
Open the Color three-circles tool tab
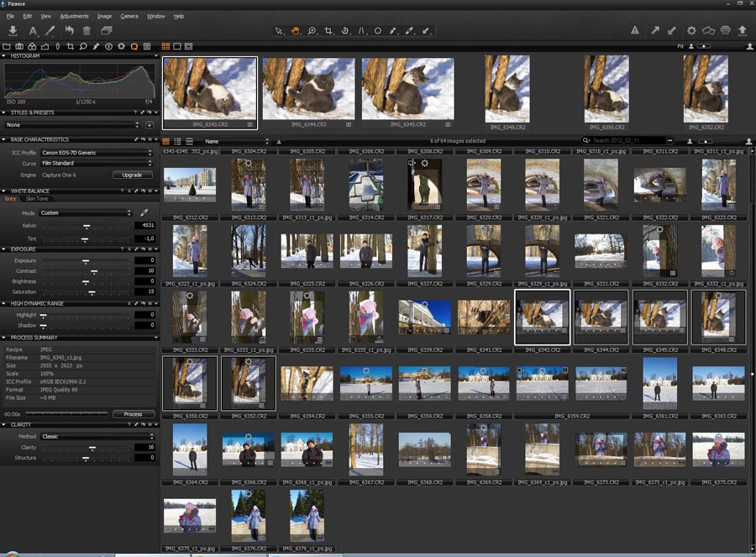click(32, 46)
